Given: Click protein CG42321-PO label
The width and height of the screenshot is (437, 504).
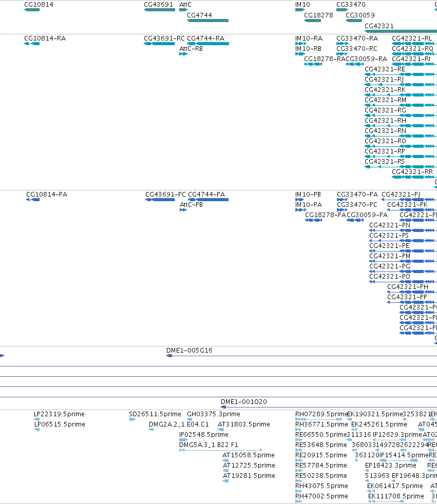Looking at the screenshot, I should tap(390, 277).
